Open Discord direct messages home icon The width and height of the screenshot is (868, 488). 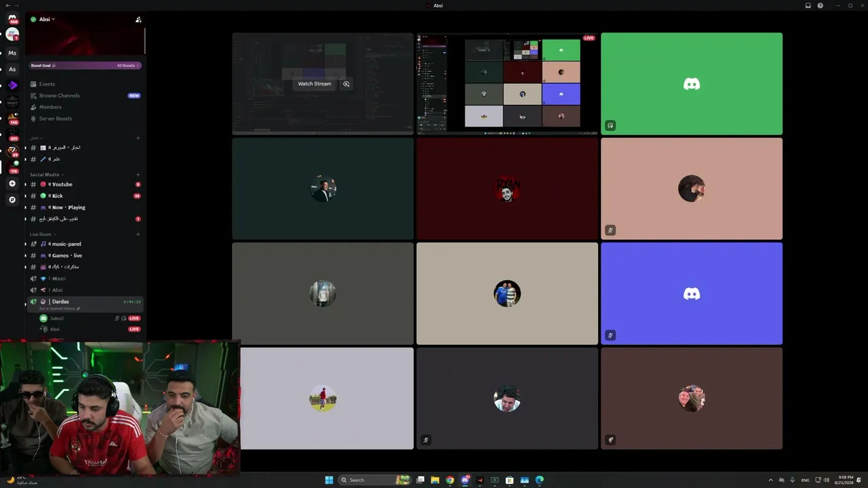click(12, 18)
